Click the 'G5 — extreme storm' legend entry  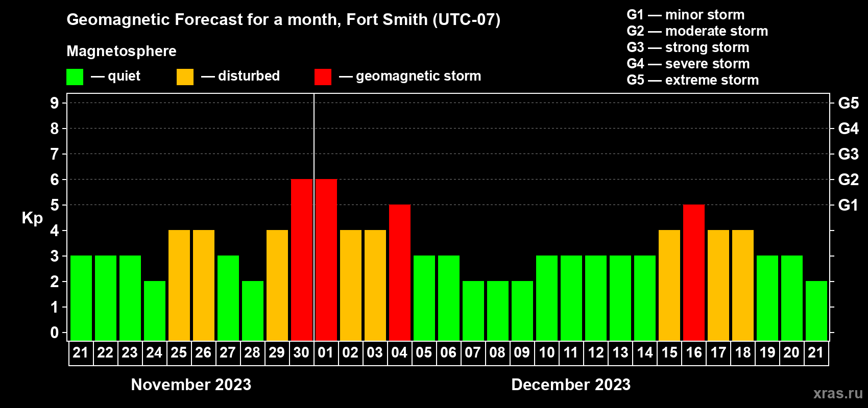(x=693, y=80)
